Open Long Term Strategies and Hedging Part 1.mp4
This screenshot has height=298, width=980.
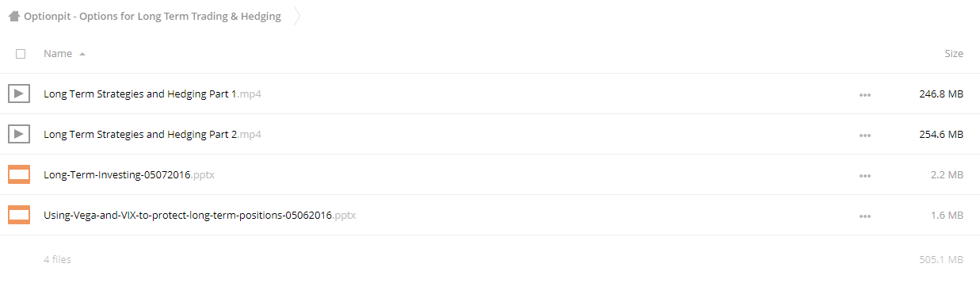pyautogui.click(x=152, y=94)
